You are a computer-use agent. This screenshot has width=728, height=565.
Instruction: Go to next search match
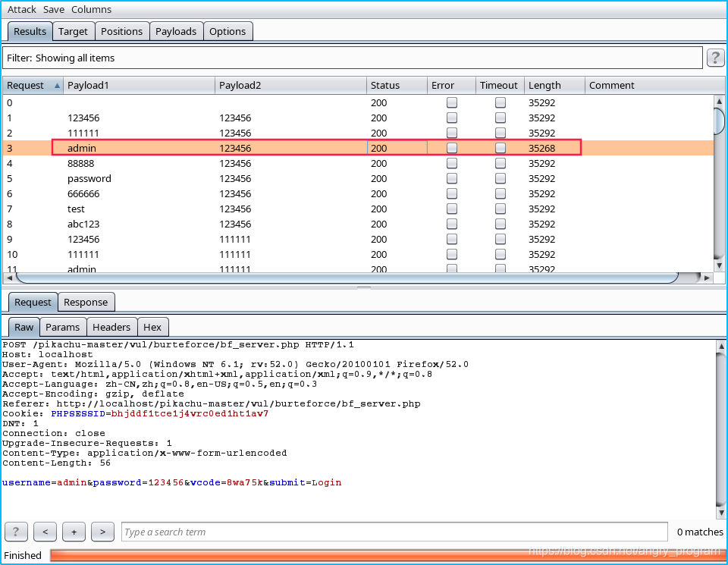coord(102,532)
